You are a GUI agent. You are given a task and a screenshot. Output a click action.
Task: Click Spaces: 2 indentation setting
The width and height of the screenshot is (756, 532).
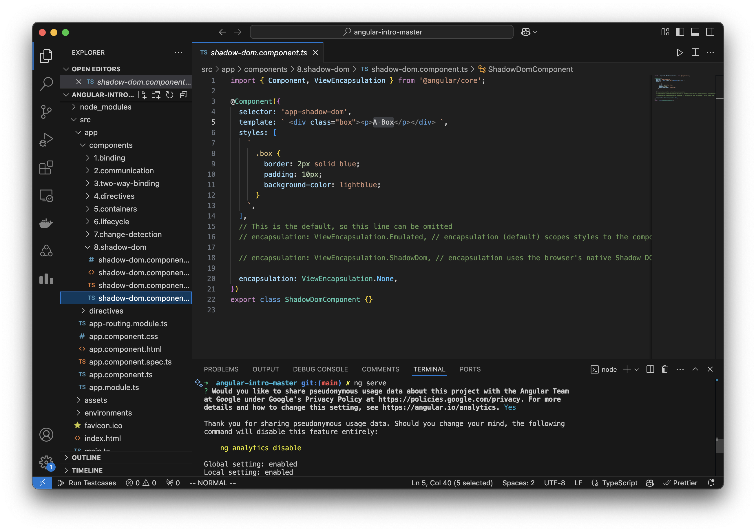[518, 483]
